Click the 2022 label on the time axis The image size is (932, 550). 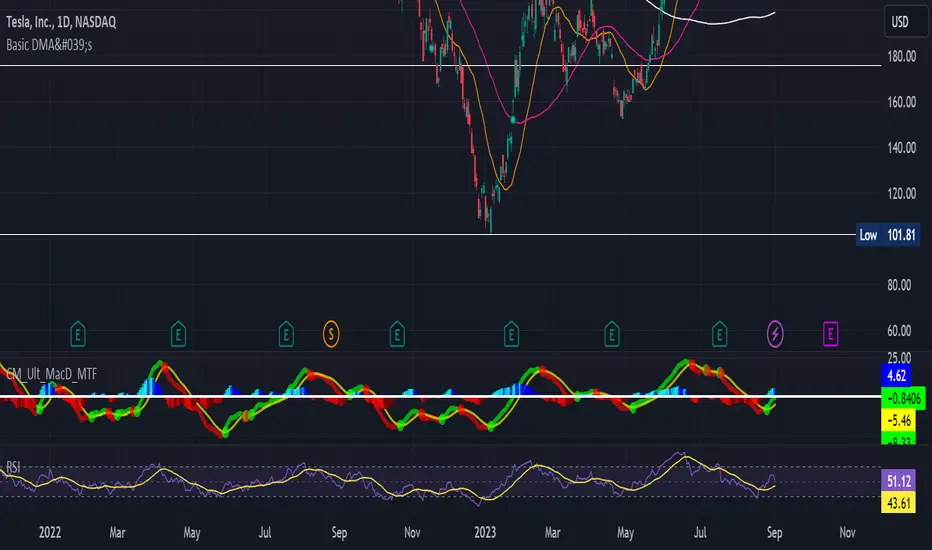tap(50, 532)
